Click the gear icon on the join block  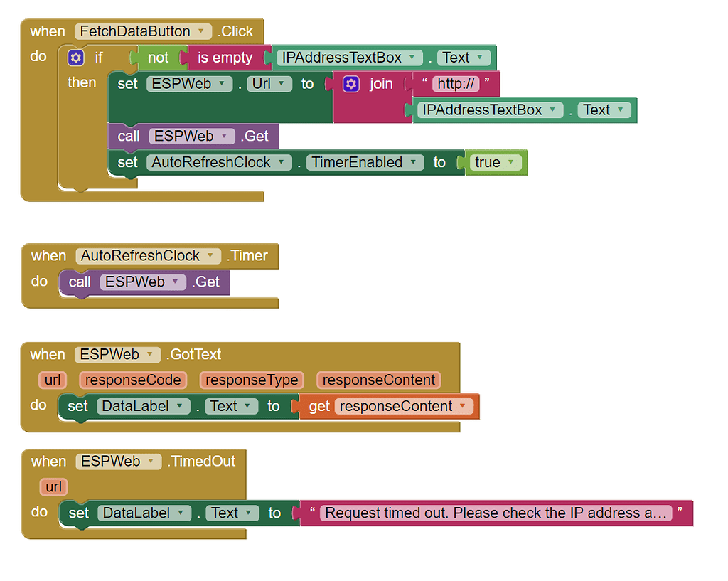tap(351, 83)
